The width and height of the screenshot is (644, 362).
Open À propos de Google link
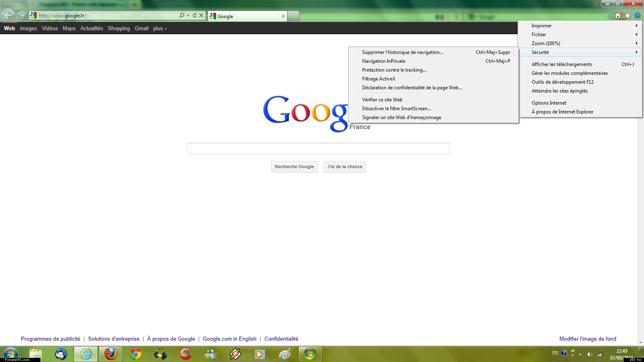[171, 339]
